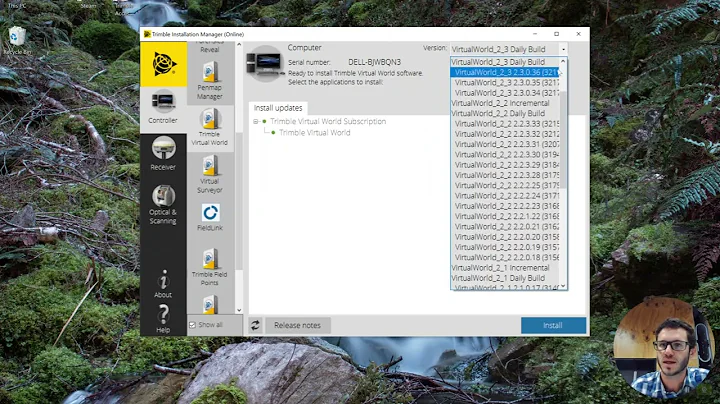Viewport: 720px width, 404px height.
Task: Choose Trimble Field Points application
Action: (210, 267)
